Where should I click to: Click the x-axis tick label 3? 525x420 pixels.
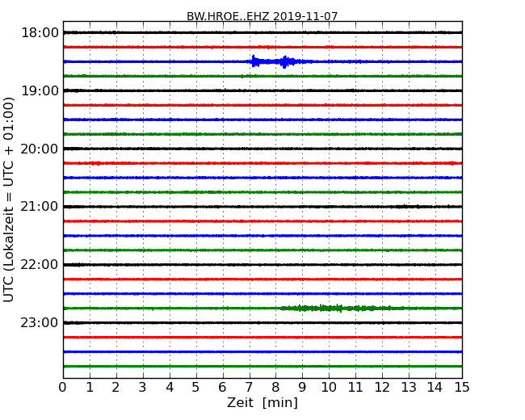coord(143,388)
